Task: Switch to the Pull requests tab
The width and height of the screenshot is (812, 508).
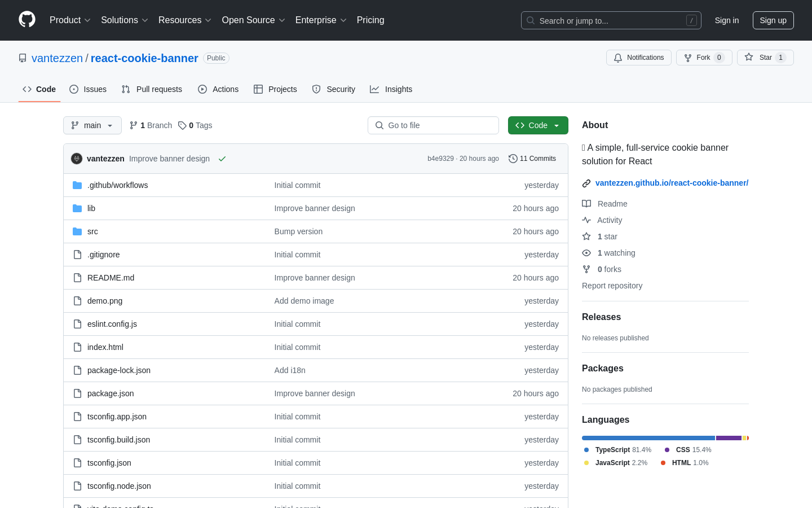Action: pos(152,89)
